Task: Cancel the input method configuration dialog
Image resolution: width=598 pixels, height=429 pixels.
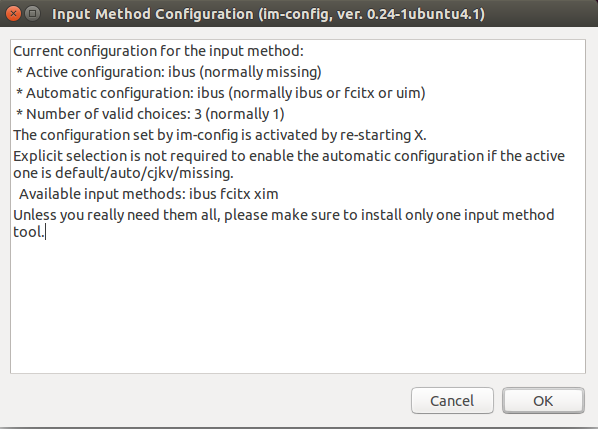Action: click(x=452, y=401)
